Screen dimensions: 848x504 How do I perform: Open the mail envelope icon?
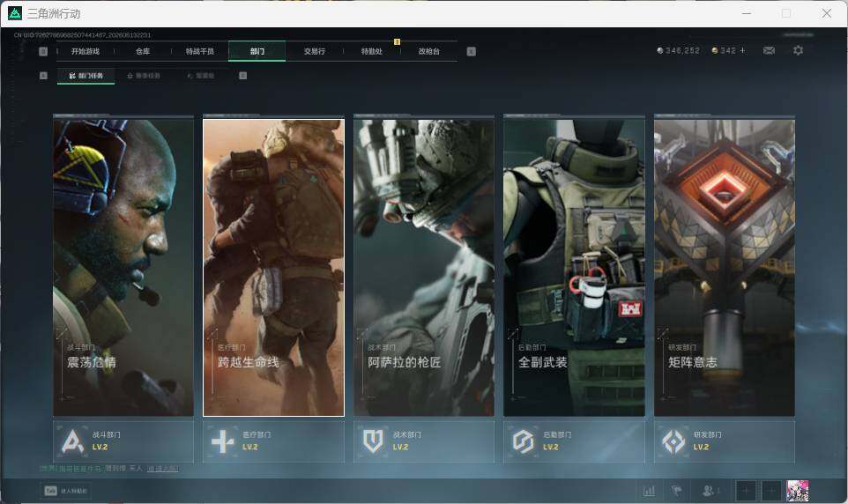click(769, 50)
